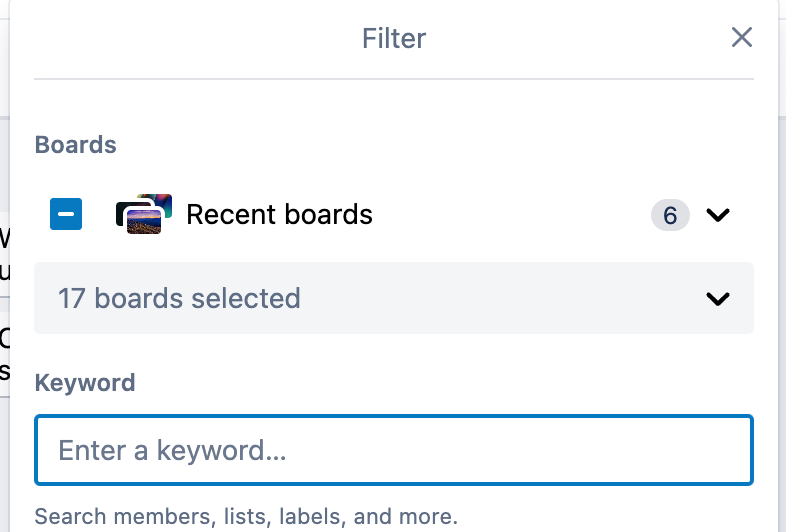Click the Search members, lists, labels hint text
This screenshot has width=786, height=532.
pos(246,517)
